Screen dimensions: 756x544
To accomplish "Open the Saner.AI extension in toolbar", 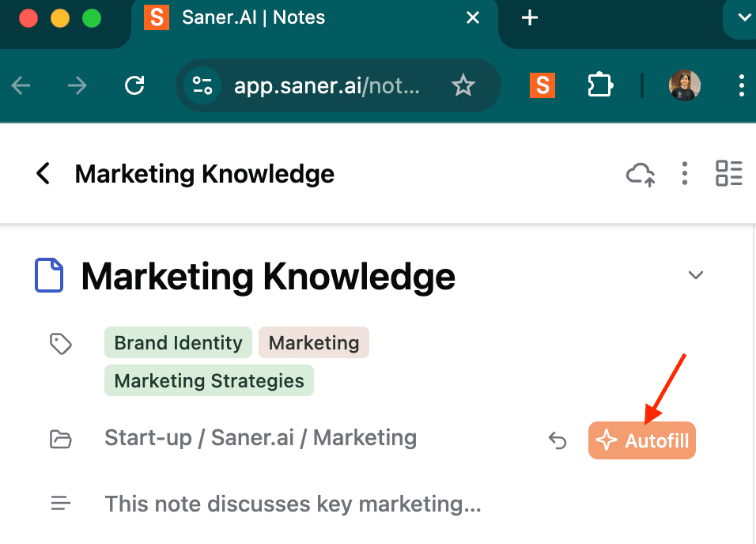I will (542, 85).
